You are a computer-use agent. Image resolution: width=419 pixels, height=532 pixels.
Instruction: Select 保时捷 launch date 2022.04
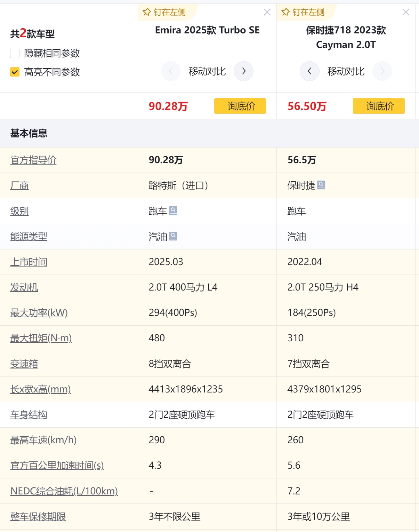[x=305, y=262]
